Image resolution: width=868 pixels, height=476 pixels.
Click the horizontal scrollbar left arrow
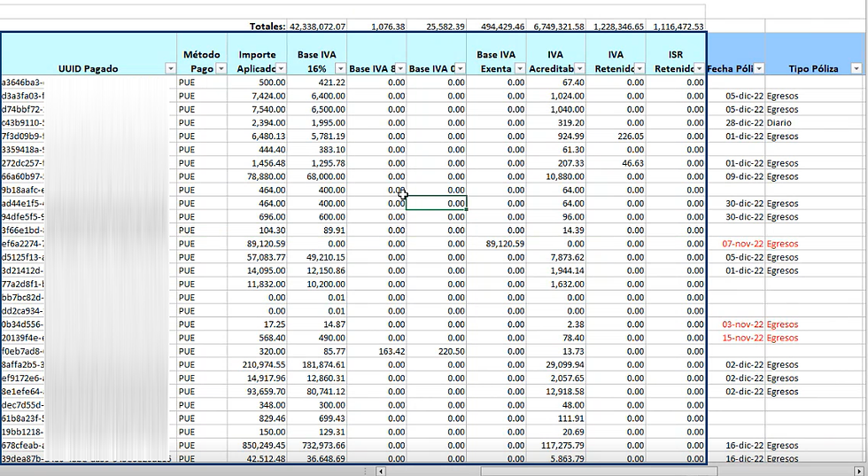click(381, 472)
